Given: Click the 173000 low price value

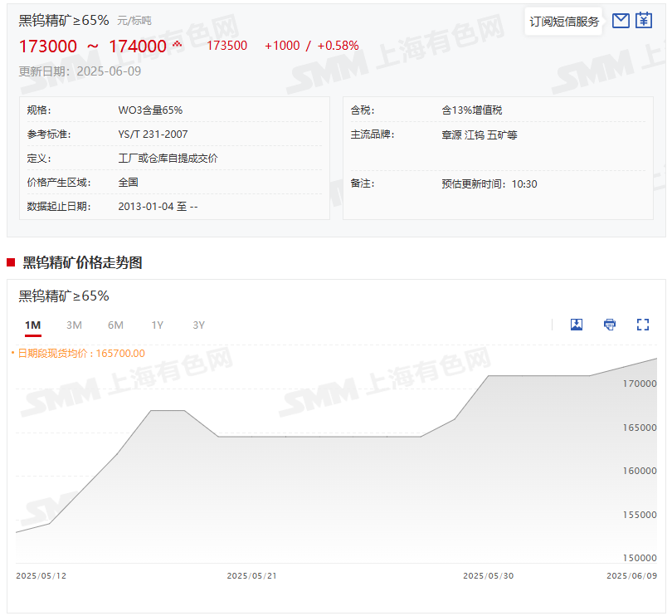Looking at the screenshot, I should 48,46.
